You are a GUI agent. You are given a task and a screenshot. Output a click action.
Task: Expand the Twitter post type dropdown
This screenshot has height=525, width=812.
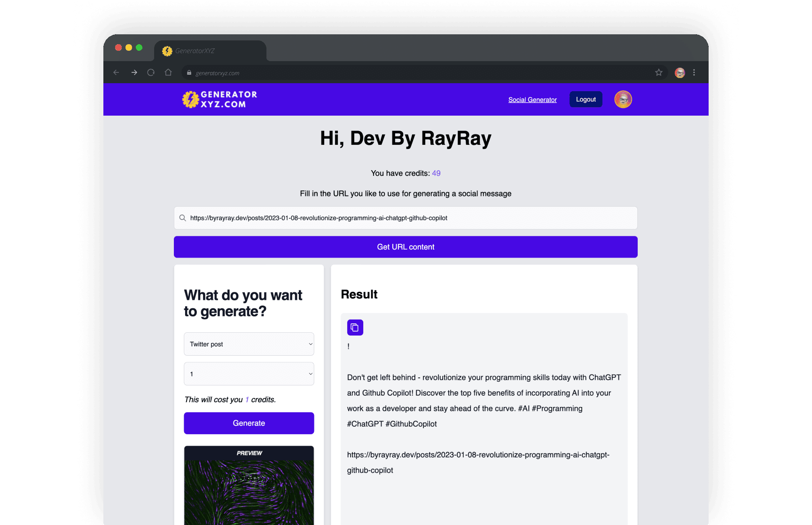point(249,344)
